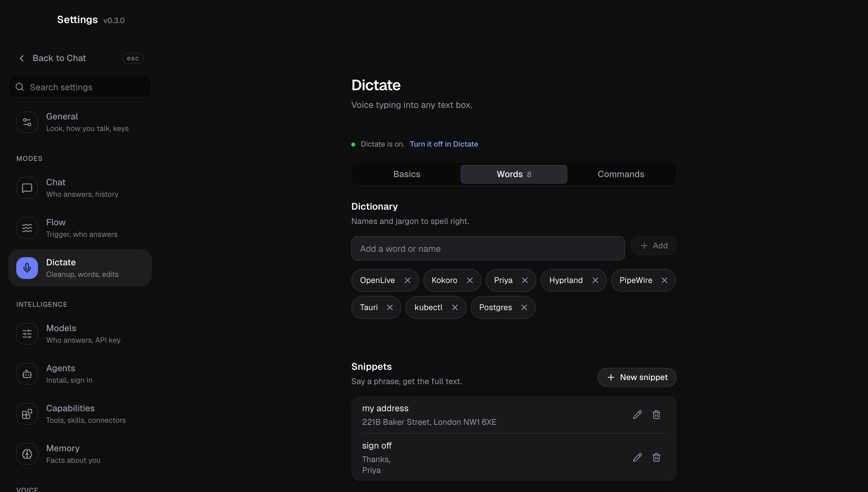Edit the 'my address' snippet
The width and height of the screenshot is (868, 492).
tap(637, 415)
